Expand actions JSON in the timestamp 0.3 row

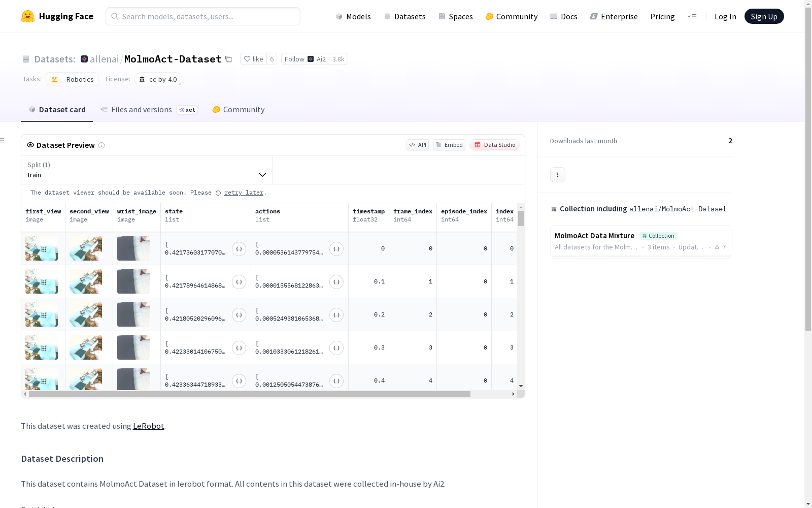[x=336, y=348]
